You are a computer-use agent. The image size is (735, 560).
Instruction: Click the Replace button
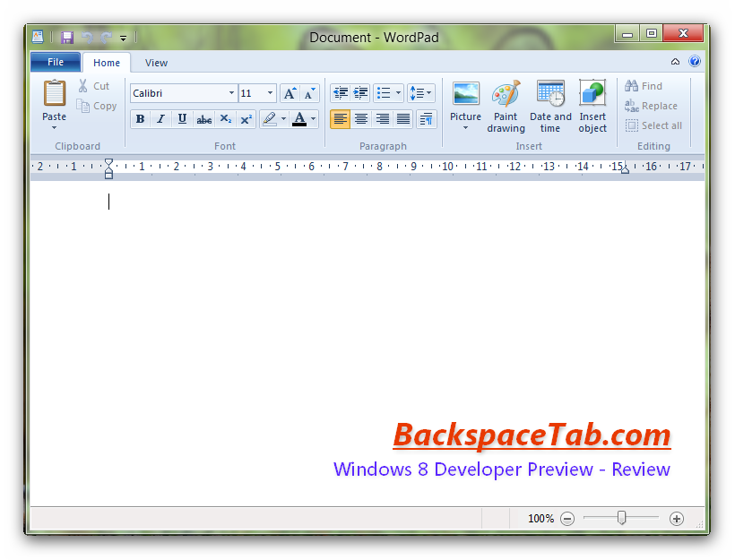[653, 106]
